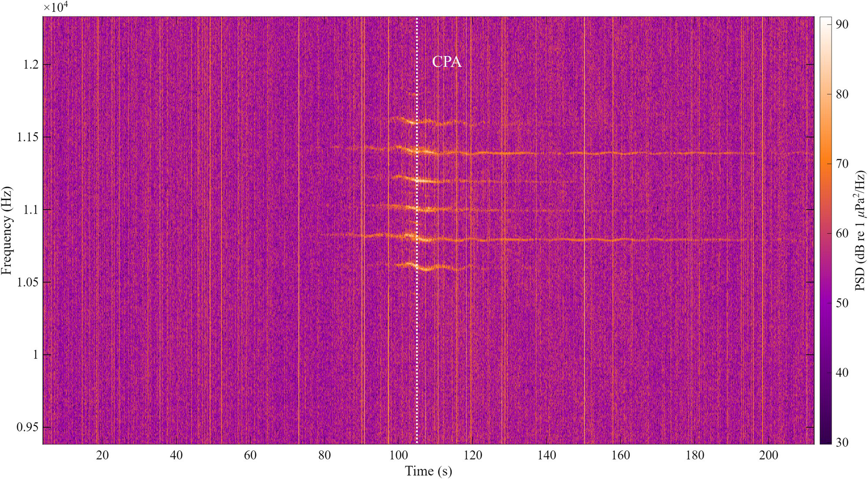
Task: Click the 20 tick on time axis
Action: point(102,455)
